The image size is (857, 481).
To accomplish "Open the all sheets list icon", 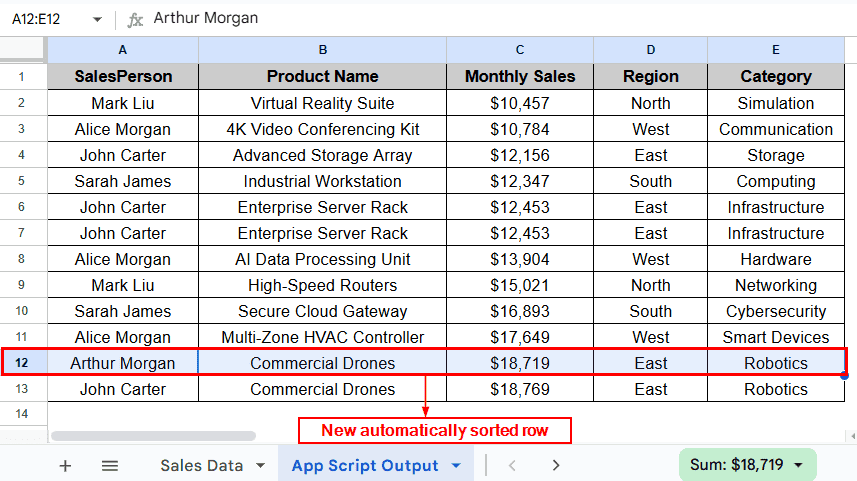I will [110, 466].
